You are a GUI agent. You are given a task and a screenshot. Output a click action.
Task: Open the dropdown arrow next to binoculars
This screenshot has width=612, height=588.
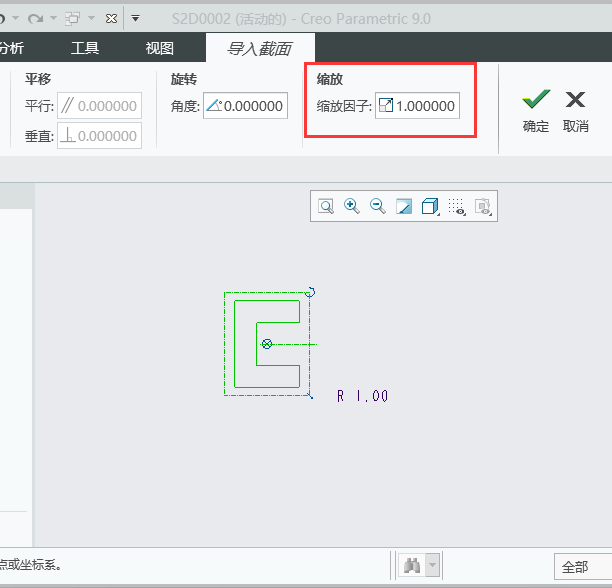(432, 565)
